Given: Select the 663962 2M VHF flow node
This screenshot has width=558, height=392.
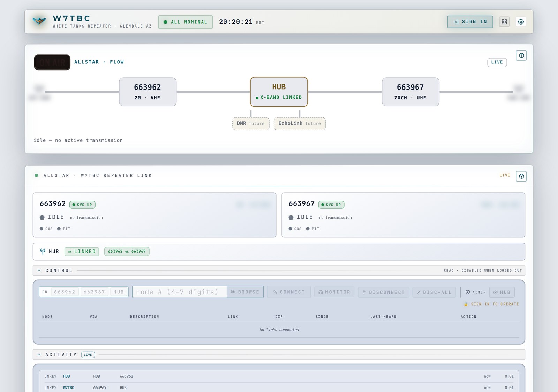Looking at the screenshot, I should [148, 92].
